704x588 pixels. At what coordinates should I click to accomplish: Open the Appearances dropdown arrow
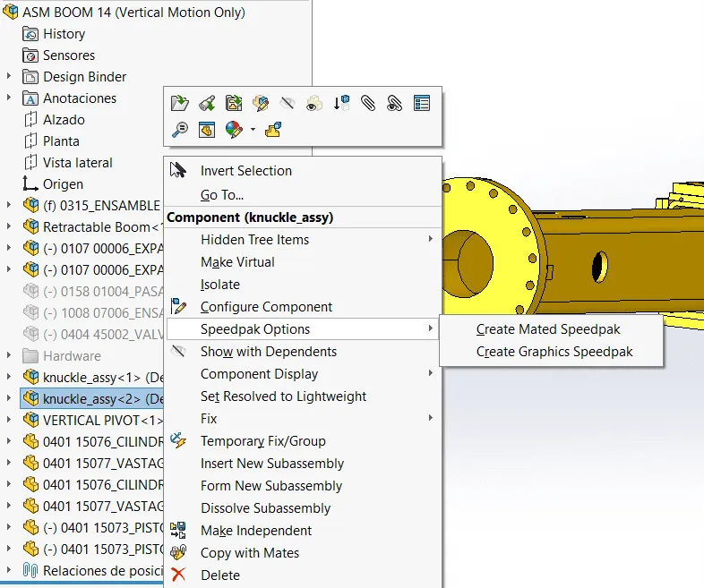tap(253, 131)
